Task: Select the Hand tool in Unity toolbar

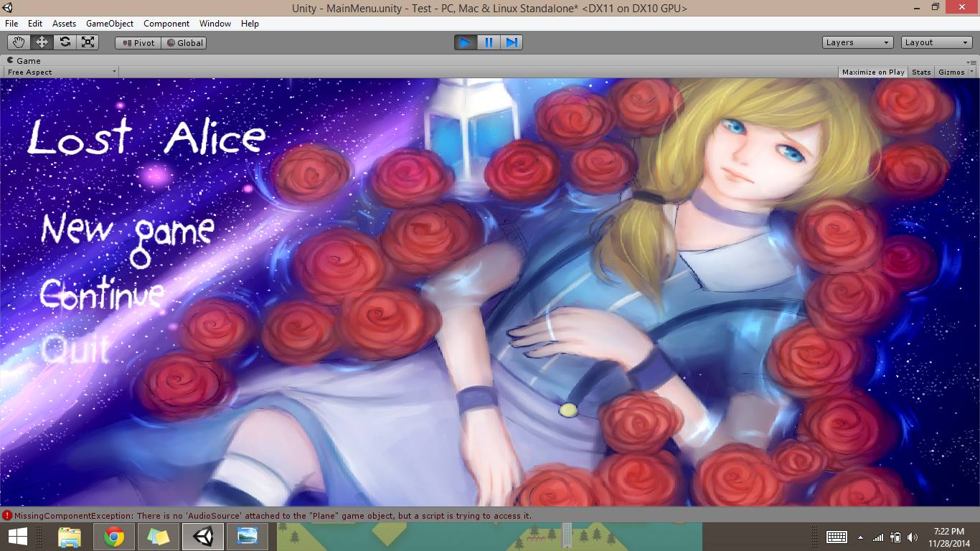Action: [x=19, y=42]
